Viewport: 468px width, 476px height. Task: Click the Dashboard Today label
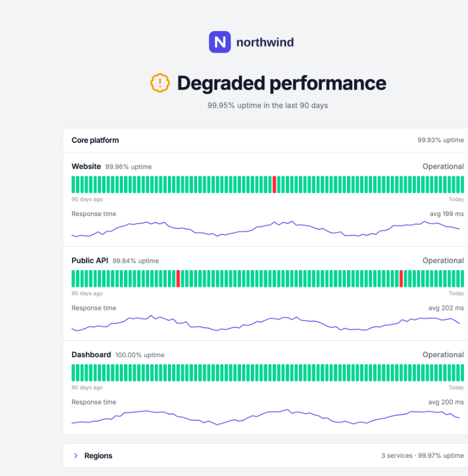pos(456,388)
